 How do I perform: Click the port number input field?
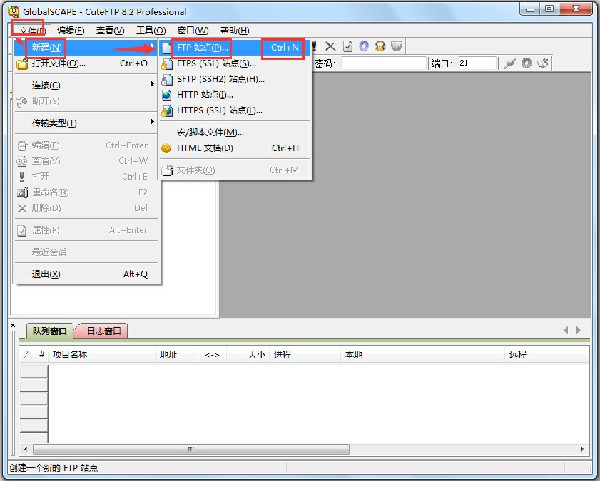476,63
